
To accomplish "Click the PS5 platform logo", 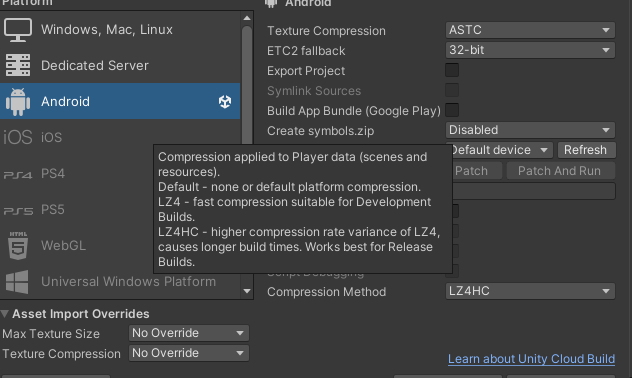I will click(18, 210).
